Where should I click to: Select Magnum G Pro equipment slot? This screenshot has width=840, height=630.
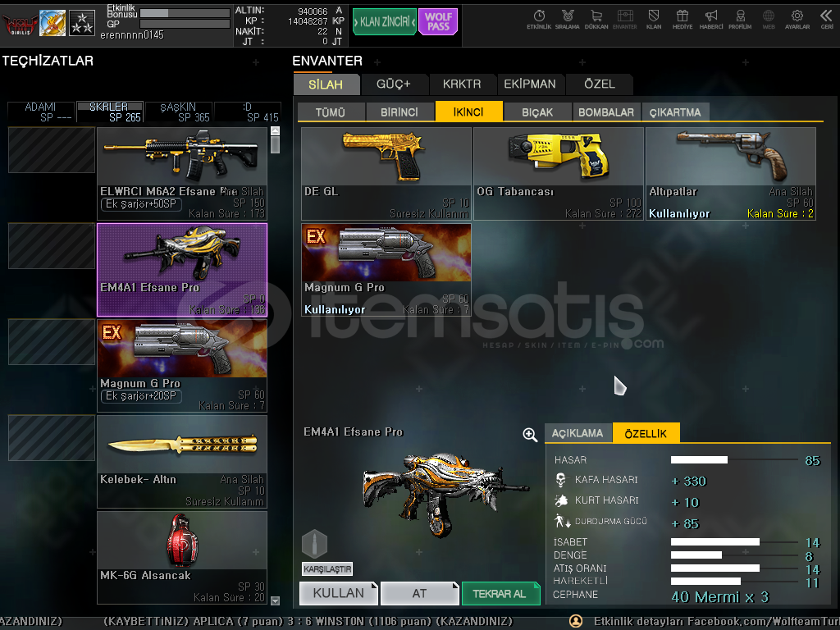pos(182,366)
